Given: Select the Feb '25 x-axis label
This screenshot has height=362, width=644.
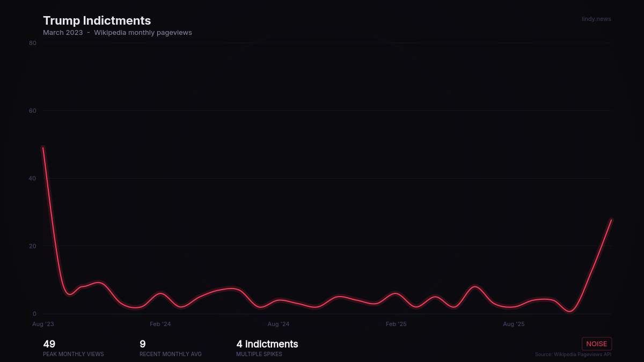Looking at the screenshot, I should point(396,324).
